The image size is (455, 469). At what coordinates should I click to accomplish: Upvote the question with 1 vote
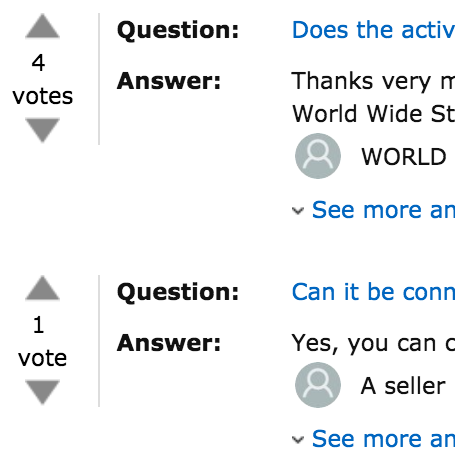(x=43, y=288)
